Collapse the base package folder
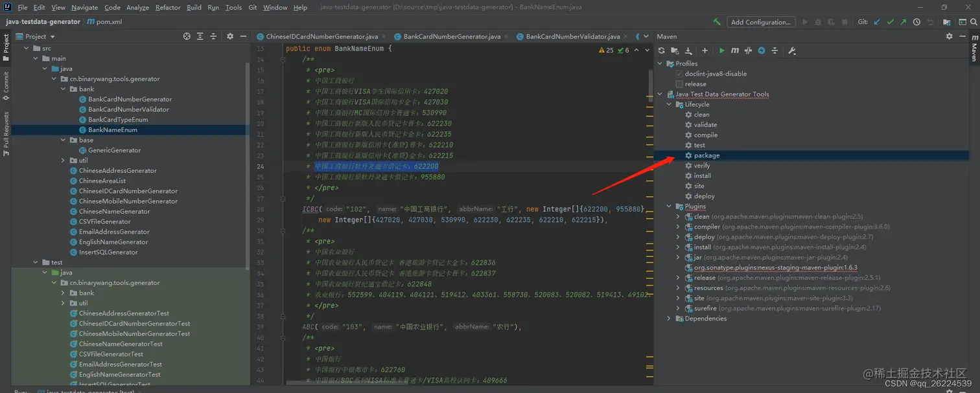Screen dimensions: 980x393 pyautogui.click(x=63, y=140)
